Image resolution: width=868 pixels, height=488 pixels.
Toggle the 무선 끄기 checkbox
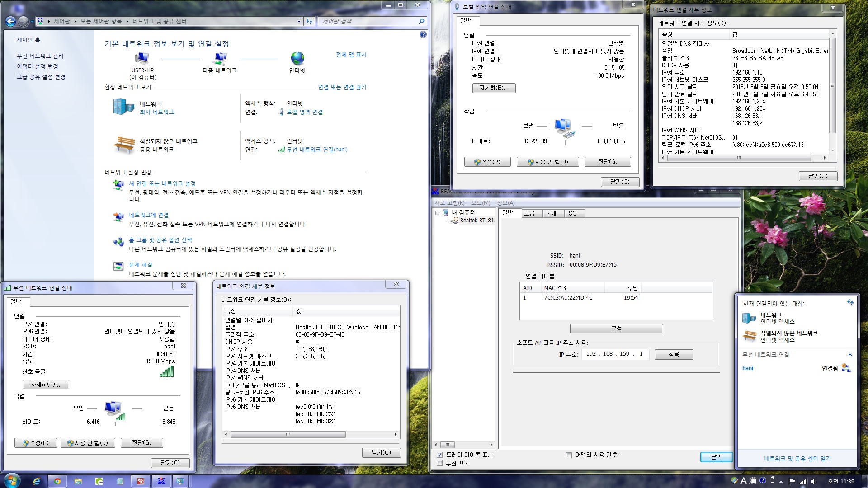coord(439,463)
